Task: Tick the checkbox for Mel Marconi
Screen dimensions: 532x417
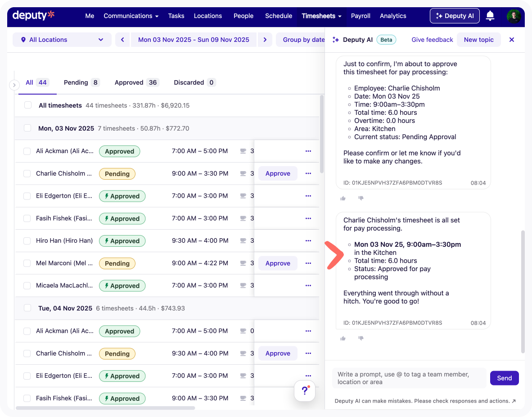Action: click(27, 263)
